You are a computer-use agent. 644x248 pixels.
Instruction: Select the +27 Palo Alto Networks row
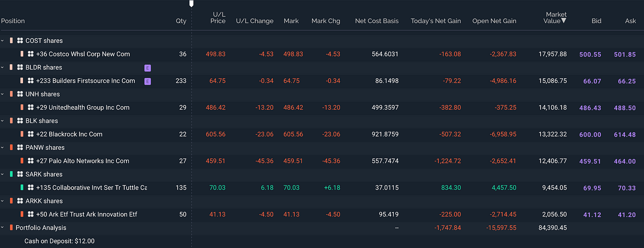(322, 161)
